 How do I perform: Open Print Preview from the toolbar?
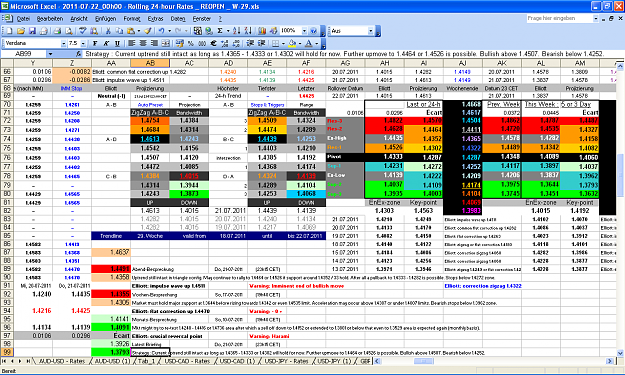[68, 31]
